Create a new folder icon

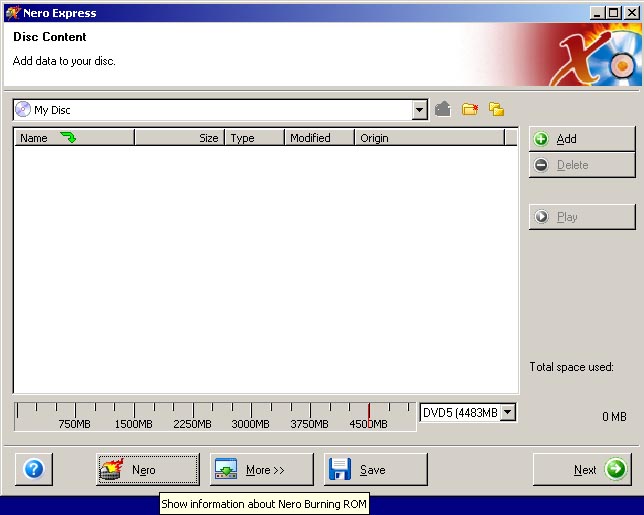[x=470, y=110]
